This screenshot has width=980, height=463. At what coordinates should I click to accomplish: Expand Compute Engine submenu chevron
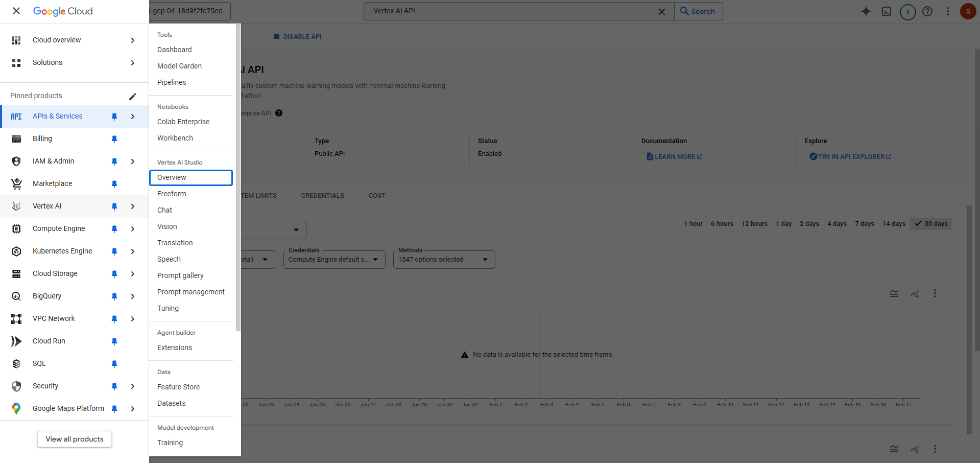click(x=133, y=229)
